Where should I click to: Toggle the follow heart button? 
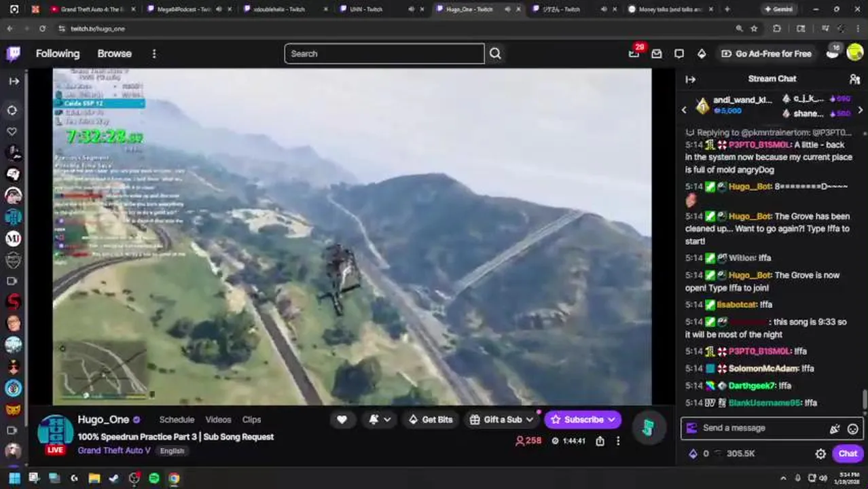click(x=342, y=420)
